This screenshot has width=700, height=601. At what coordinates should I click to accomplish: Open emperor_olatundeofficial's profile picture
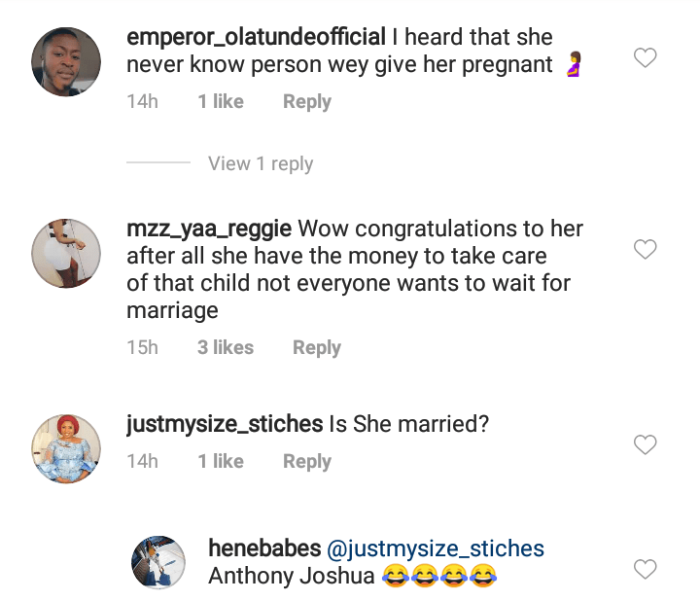(66, 62)
